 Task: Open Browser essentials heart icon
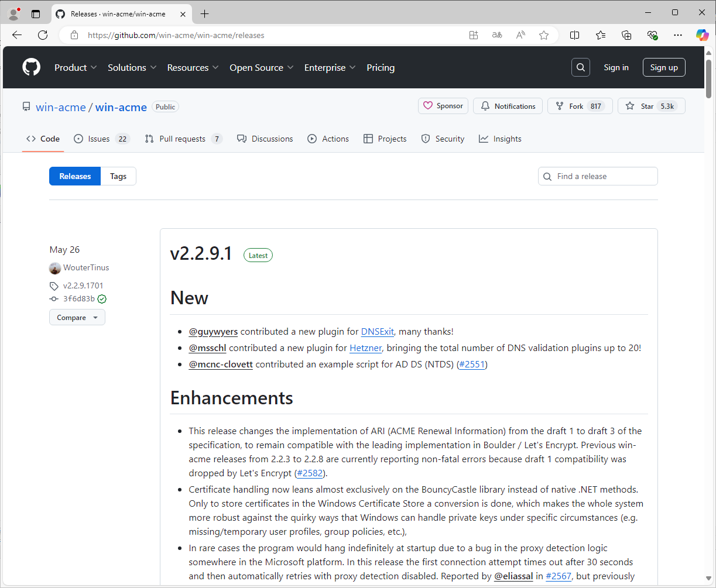tap(652, 35)
